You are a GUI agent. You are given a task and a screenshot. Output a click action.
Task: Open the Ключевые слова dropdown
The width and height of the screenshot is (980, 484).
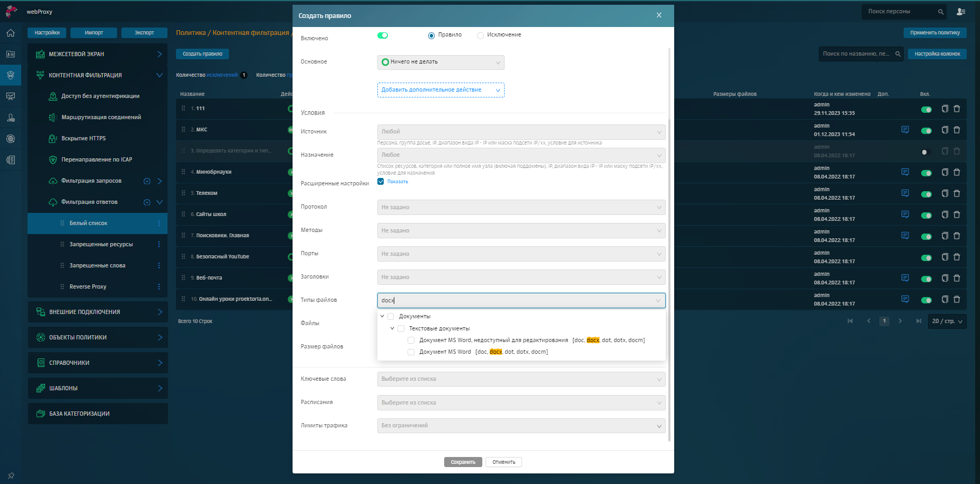pos(522,379)
